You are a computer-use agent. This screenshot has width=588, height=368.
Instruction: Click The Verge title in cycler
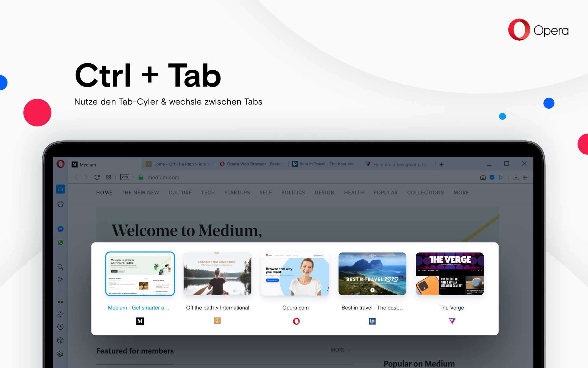pyautogui.click(x=452, y=308)
